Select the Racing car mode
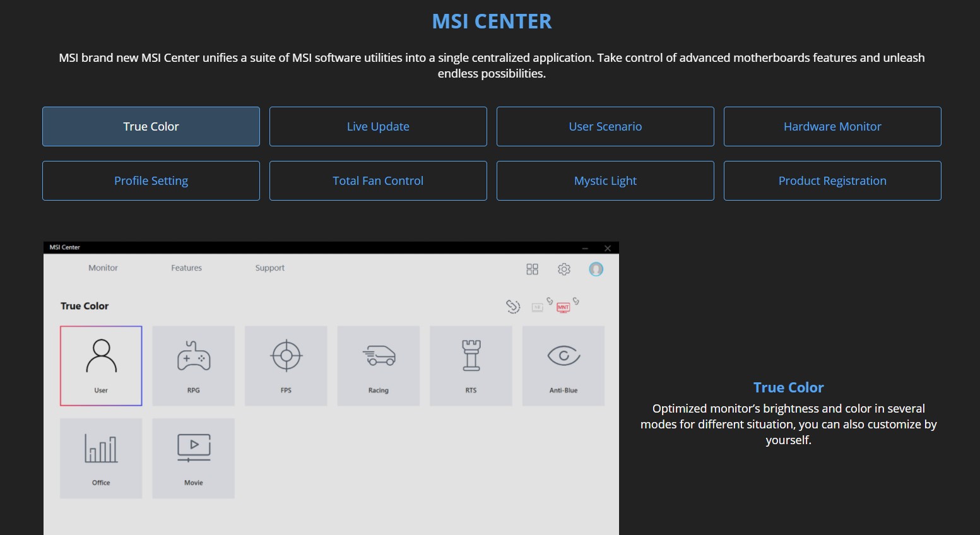 coord(378,365)
